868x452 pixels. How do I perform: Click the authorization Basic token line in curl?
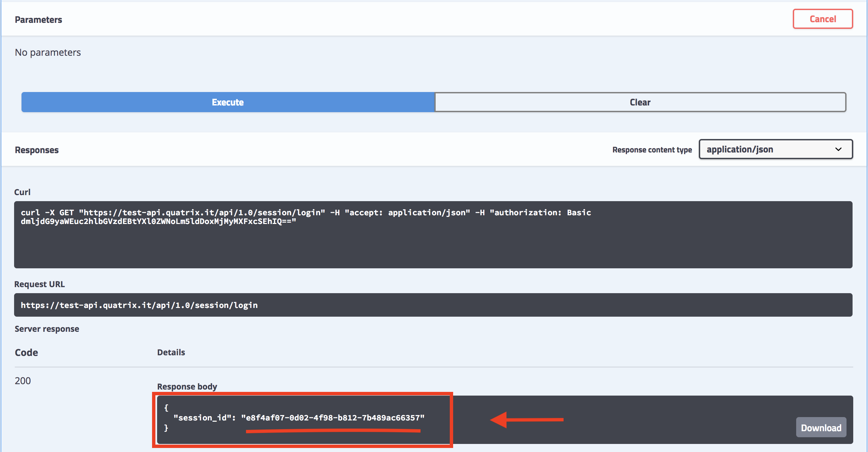pos(158,221)
